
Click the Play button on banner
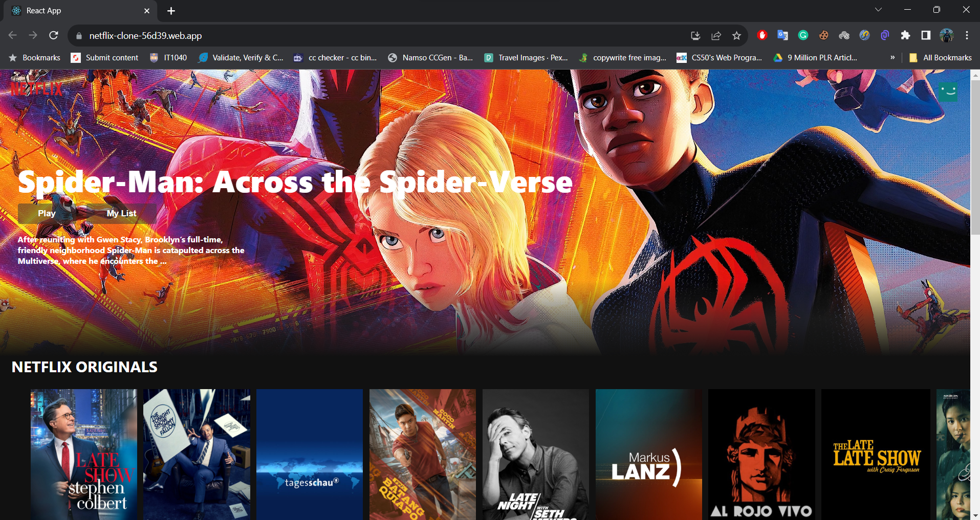tap(47, 213)
